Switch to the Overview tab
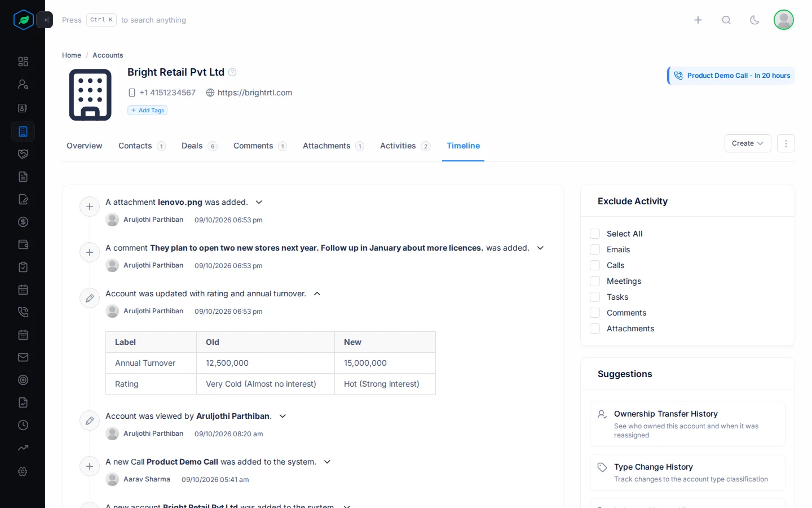812x508 pixels. coord(85,146)
